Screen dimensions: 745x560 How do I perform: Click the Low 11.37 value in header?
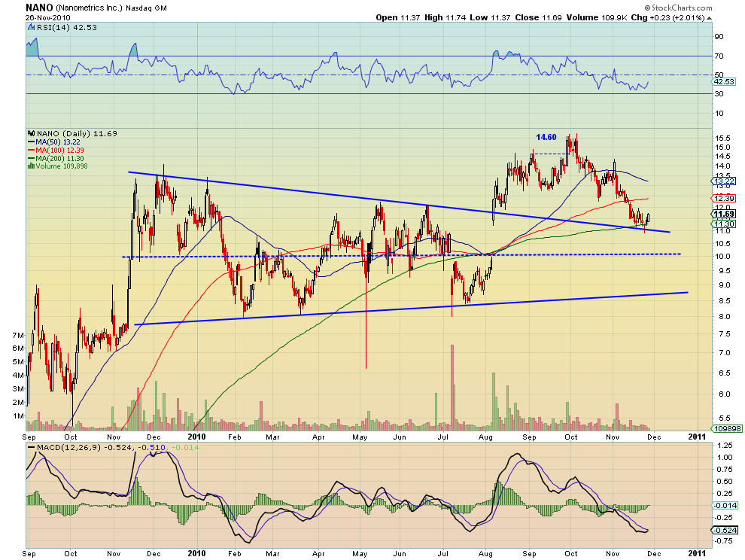point(491,17)
